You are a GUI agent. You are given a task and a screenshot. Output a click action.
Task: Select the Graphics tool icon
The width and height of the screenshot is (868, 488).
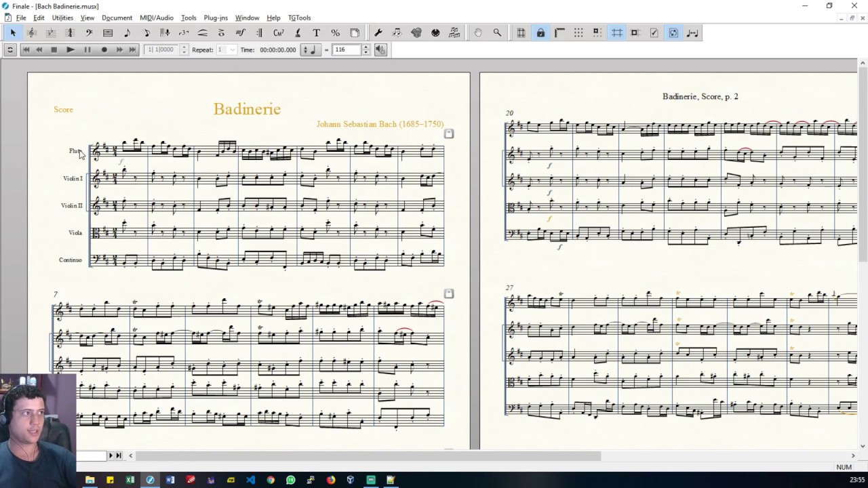416,33
